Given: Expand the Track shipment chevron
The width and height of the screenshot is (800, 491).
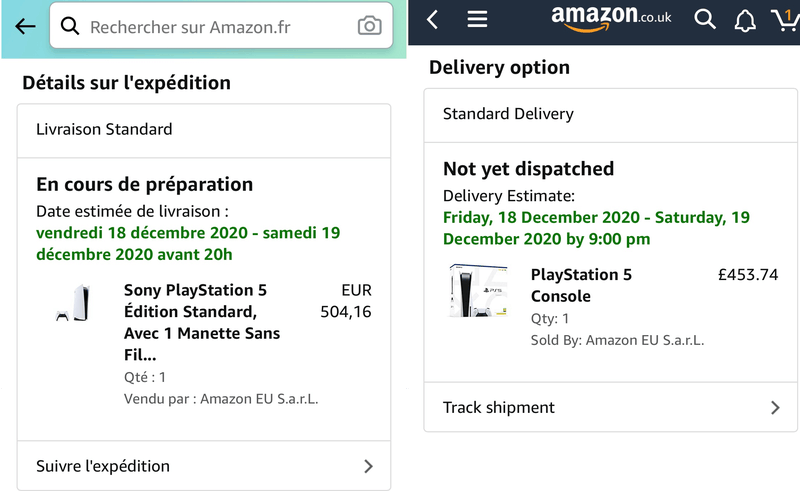Looking at the screenshot, I should click(x=775, y=407).
